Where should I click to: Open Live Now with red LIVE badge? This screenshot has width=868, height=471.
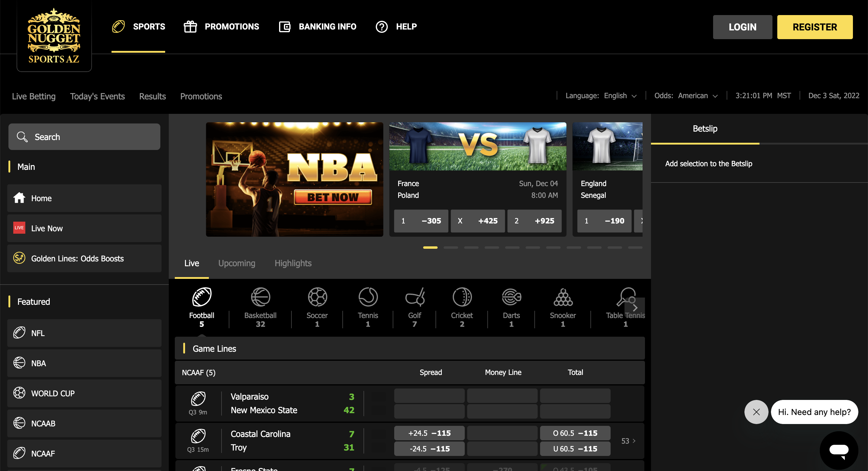click(84, 228)
